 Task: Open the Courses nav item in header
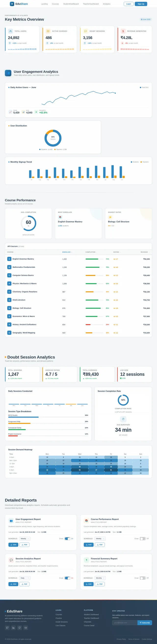coord(56,4)
